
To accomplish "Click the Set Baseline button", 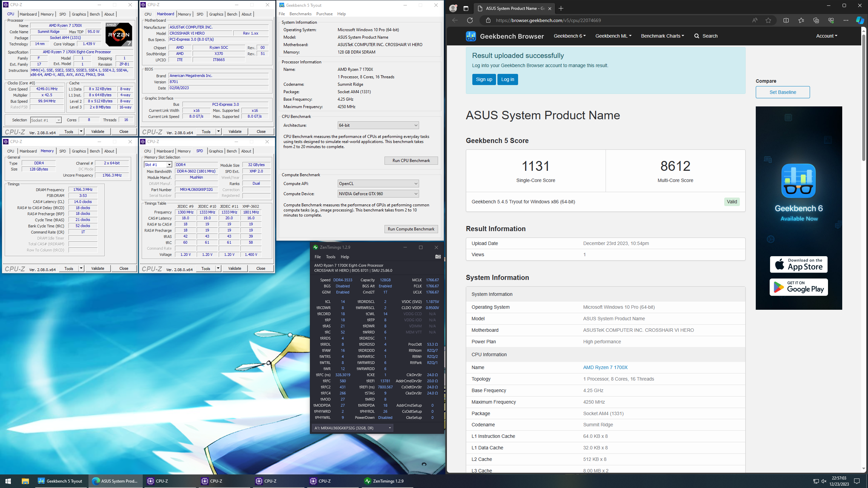I will click(x=783, y=92).
